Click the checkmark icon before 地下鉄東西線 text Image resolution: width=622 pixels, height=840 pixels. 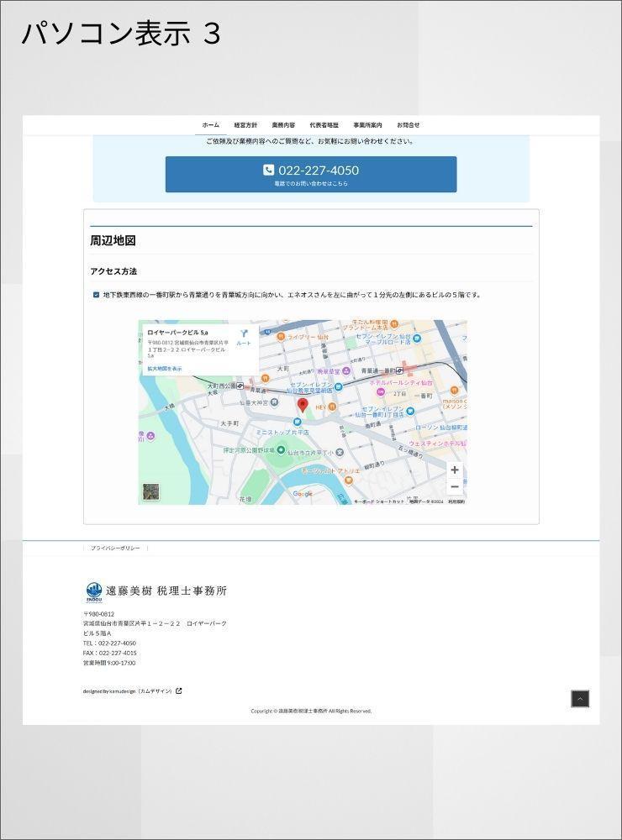pos(96,295)
